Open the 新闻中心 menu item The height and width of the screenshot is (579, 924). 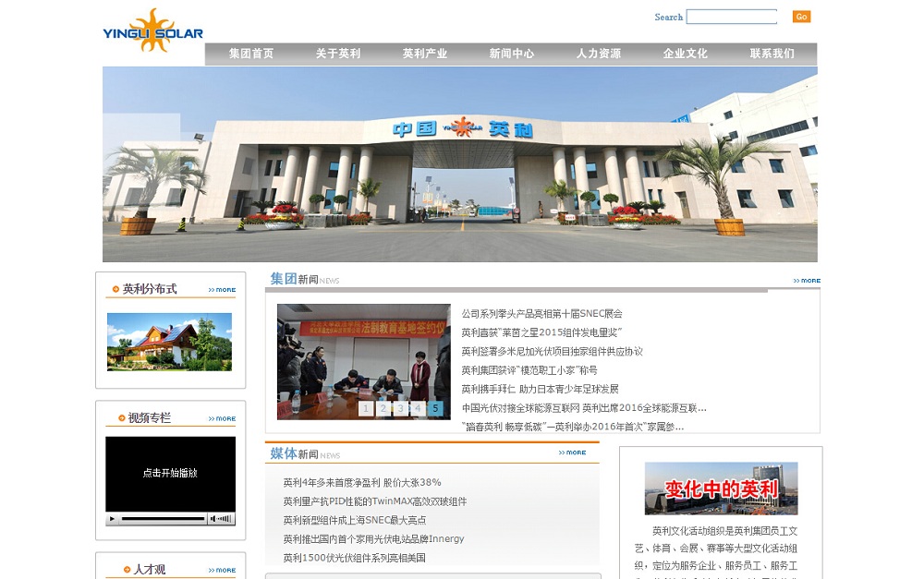tap(512, 54)
